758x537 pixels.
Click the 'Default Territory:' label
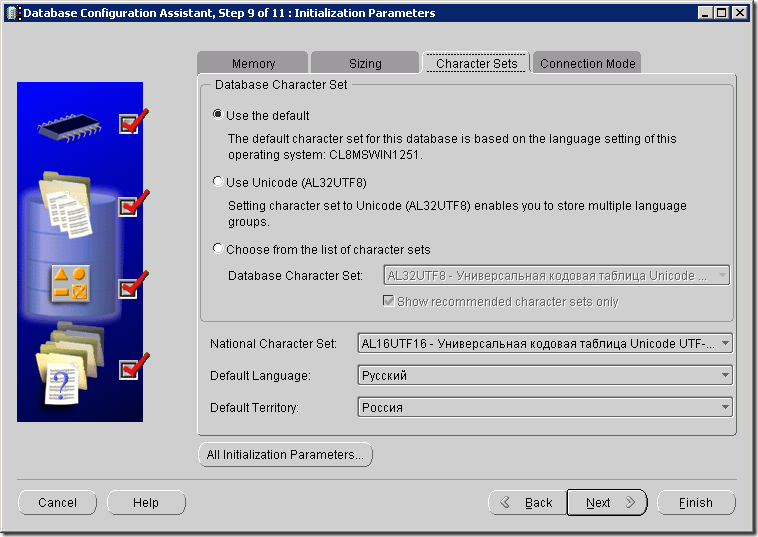point(254,407)
